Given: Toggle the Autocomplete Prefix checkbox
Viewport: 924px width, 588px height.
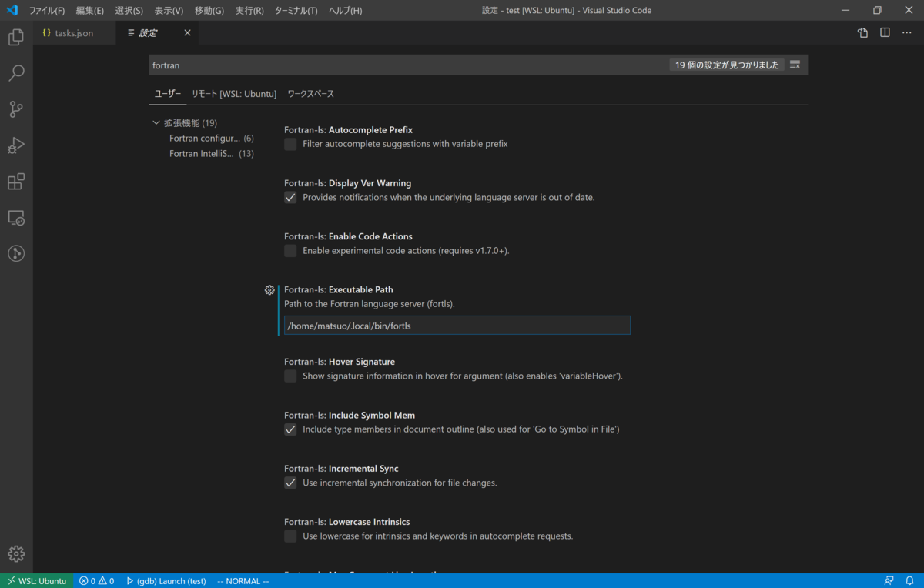Looking at the screenshot, I should click(x=290, y=144).
